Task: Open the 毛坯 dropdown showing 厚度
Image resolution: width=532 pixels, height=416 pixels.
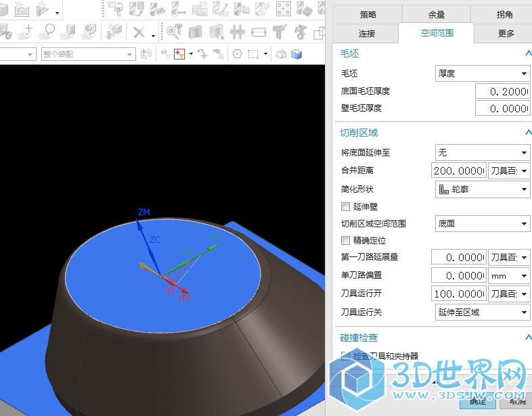Action: coord(483,74)
